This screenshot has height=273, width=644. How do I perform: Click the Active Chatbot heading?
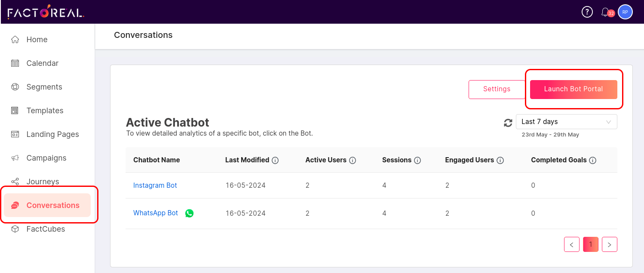tap(168, 122)
